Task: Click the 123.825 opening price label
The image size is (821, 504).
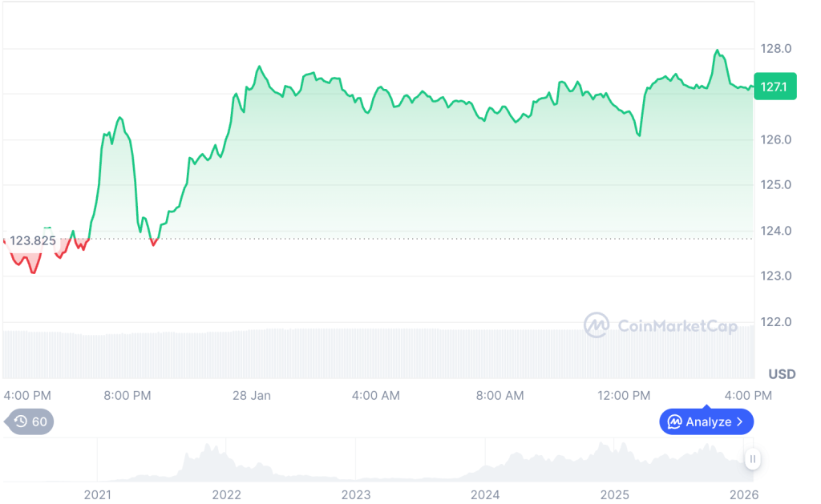Action: coord(33,240)
